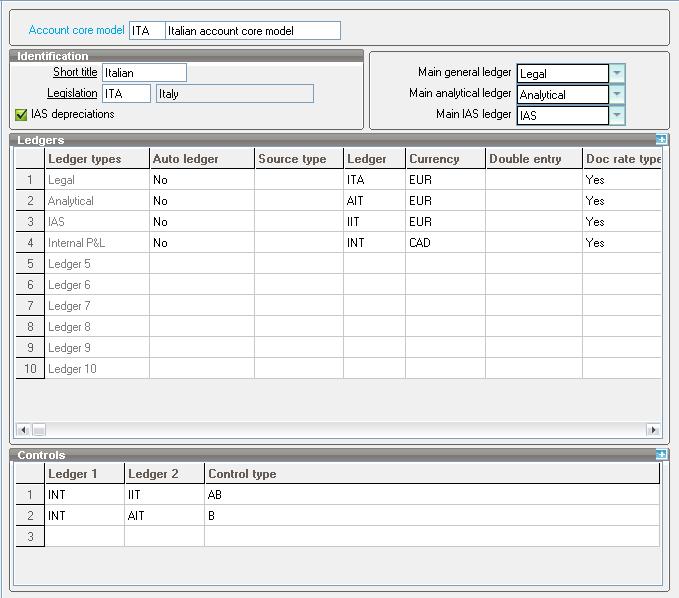The width and height of the screenshot is (679, 598).
Task: Click the Currency column header
Action: 445,159
